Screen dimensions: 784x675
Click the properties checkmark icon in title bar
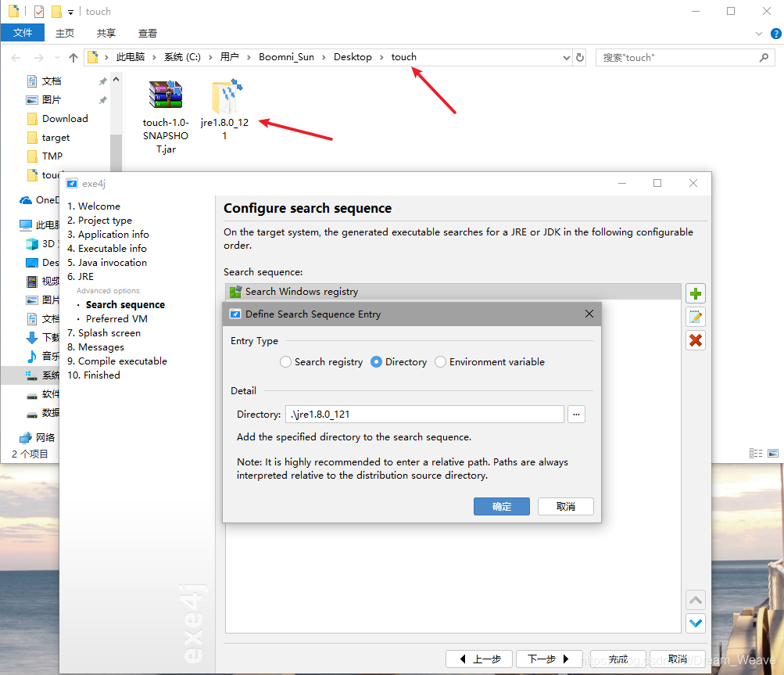coord(39,12)
